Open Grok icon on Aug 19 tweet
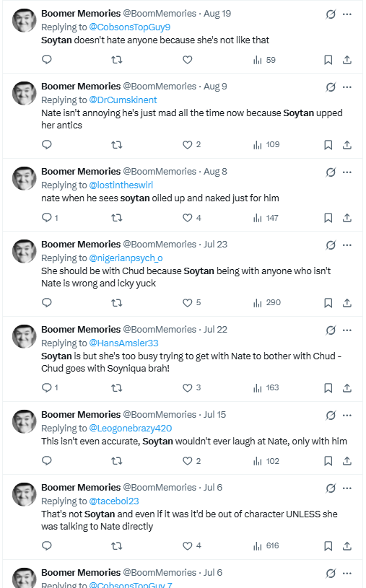Image resolution: width=366 pixels, height=588 pixels. tap(331, 14)
